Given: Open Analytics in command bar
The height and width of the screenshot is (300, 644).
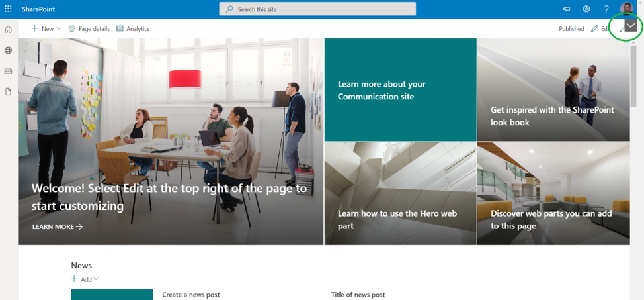Looking at the screenshot, I should (133, 29).
